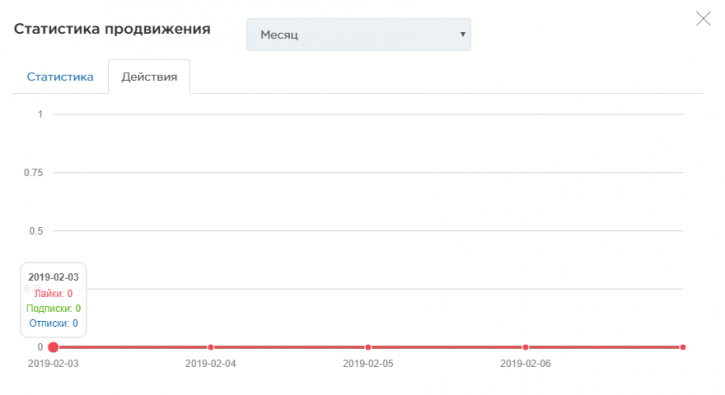Viewport: 725px width, 395px height.
Task: Click the 2019-02-03 x-axis date label
Action: 53,364
